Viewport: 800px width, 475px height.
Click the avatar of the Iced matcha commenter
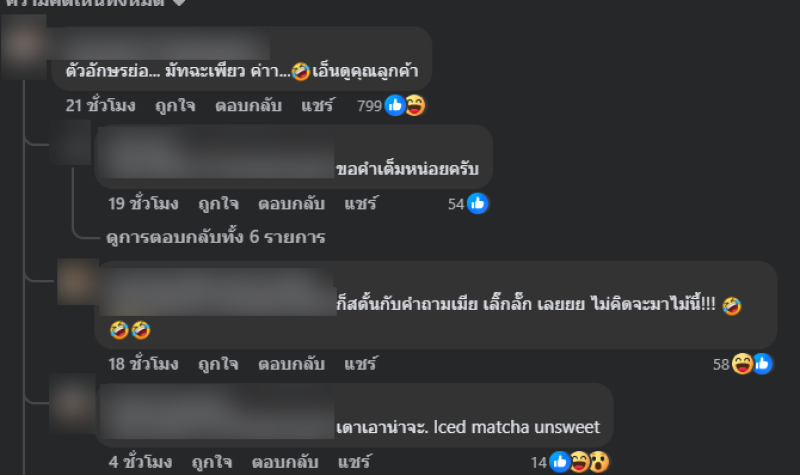(x=72, y=403)
